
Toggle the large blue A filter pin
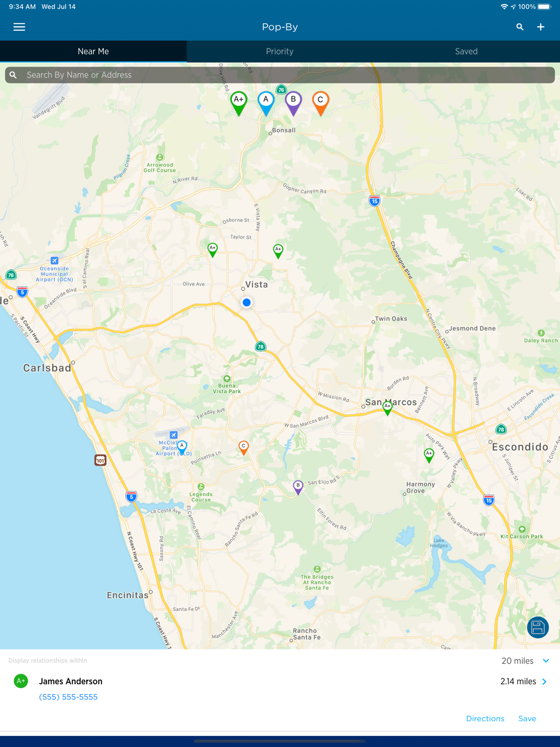click(266, 103)
